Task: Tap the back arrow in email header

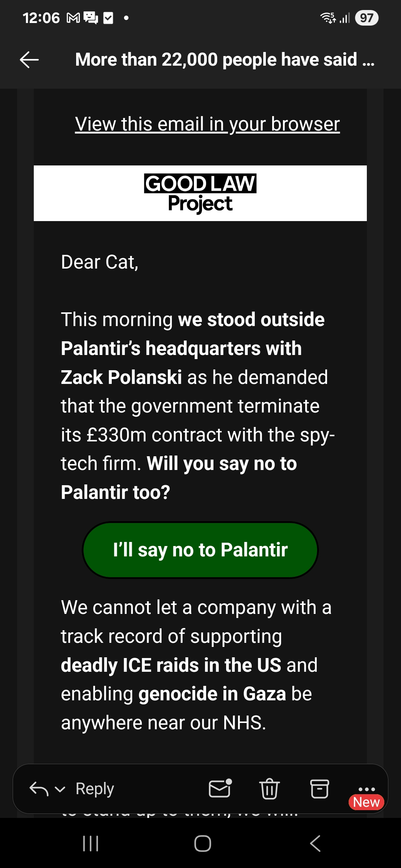Action: pos(29,60)
